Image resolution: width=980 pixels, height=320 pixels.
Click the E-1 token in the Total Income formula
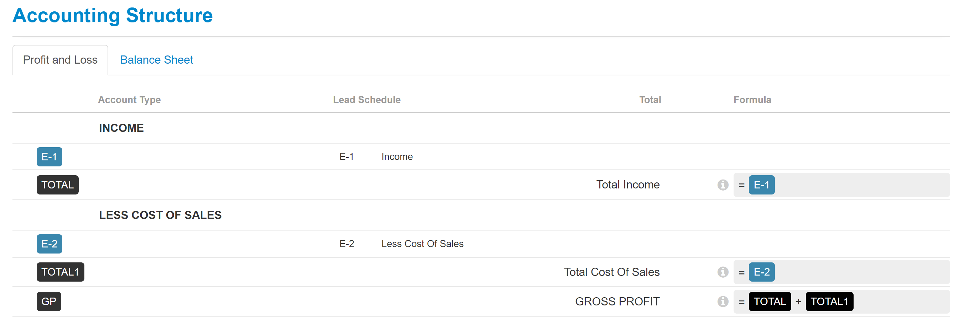[762, 185]
